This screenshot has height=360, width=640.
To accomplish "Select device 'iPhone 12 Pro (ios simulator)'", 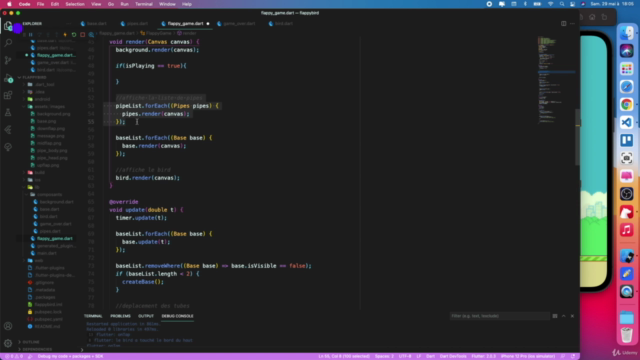I will point(528,356).
